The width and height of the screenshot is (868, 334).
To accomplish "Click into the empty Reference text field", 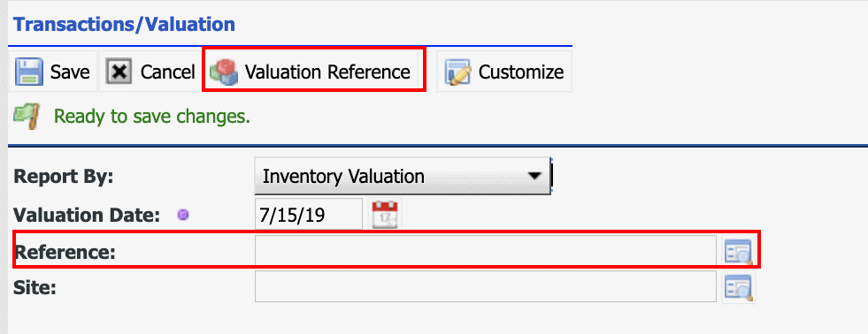I will [486, 252].
